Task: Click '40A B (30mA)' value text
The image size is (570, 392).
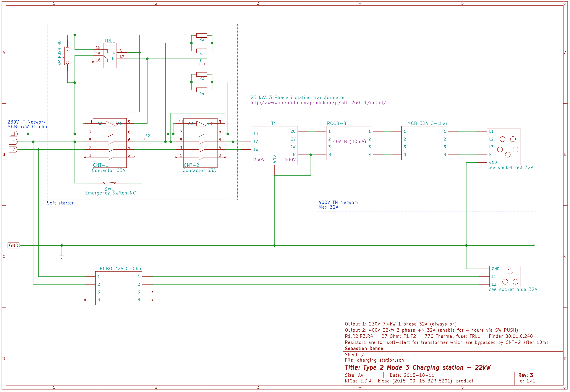Action: (350, 141)
